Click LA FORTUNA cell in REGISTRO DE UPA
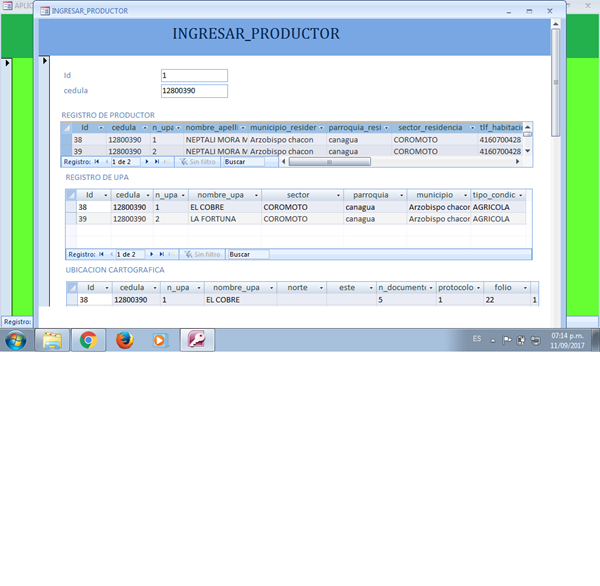This screenshot has width=600, height=586. pyautogui.click(x=225, y=219)
